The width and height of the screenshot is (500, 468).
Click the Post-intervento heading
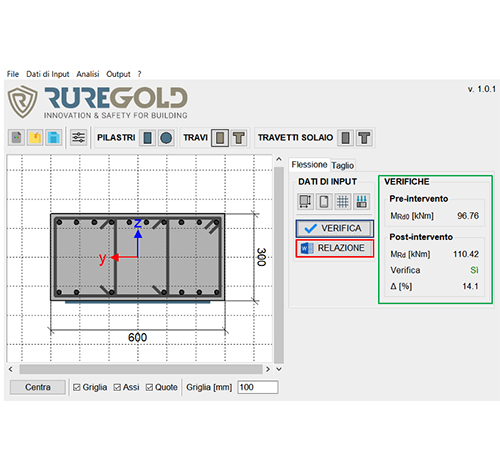421,237
